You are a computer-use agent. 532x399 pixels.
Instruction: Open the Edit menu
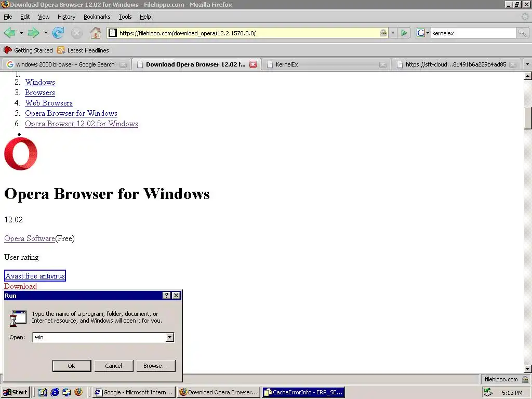[25, 17]
